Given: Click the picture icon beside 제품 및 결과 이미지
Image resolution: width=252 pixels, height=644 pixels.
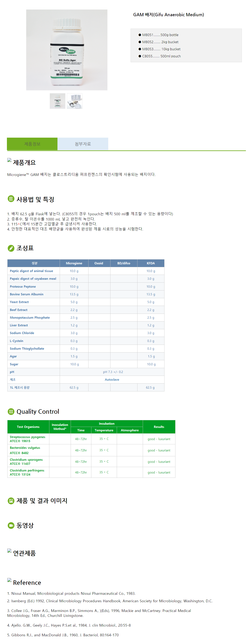Looking at the screenshot, I should point(11,500).
